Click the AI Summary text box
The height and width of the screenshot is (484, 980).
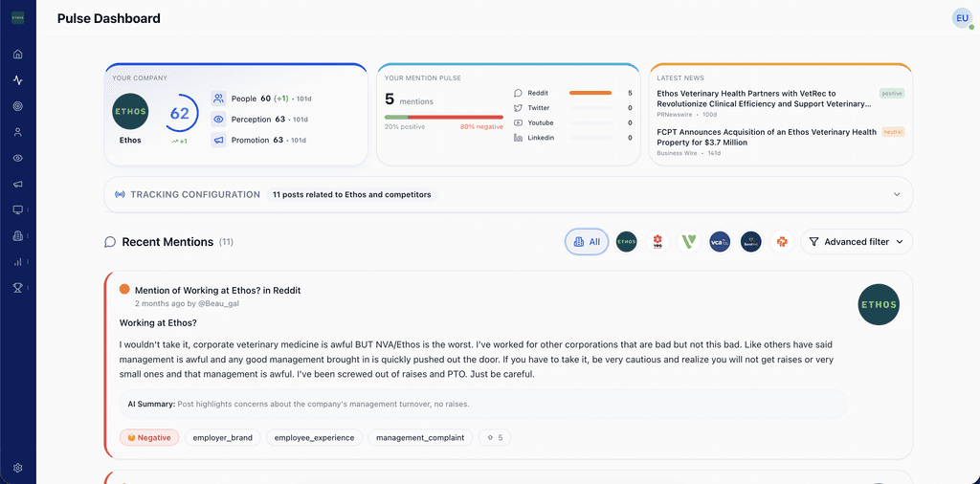click(483, 404)
